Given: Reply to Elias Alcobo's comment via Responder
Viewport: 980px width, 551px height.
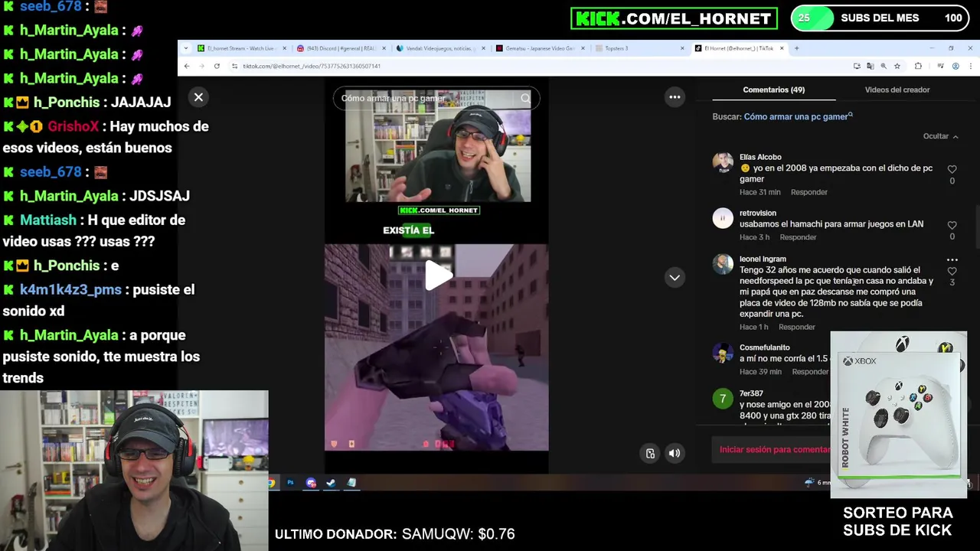Looking at the screenshot, I should (808, 192).
